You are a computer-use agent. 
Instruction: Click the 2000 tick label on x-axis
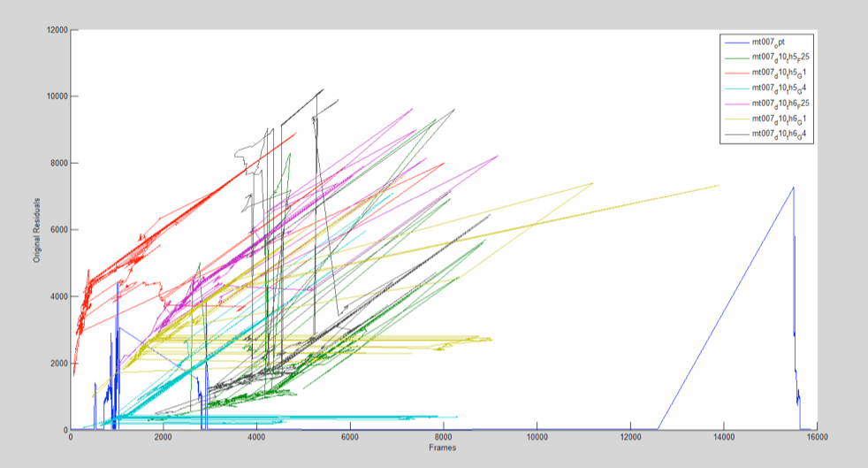(164, 437)
